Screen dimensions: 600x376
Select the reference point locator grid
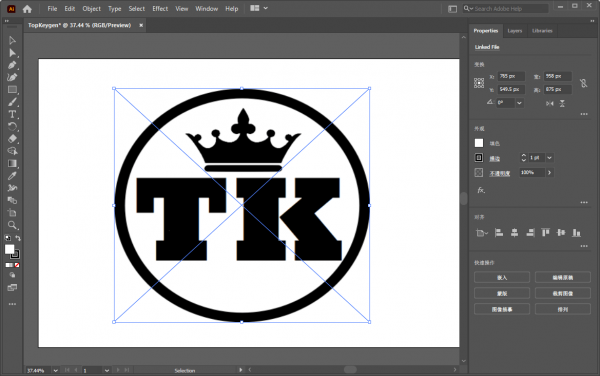479,83
